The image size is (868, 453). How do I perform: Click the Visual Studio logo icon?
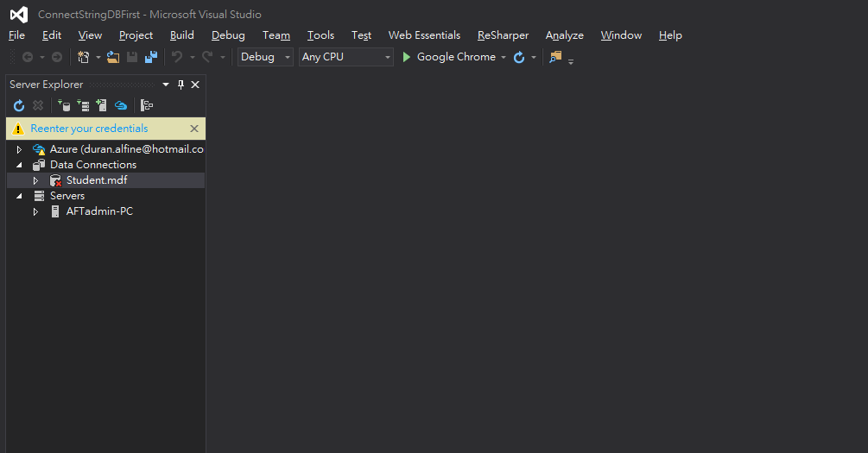click(19, 15)
